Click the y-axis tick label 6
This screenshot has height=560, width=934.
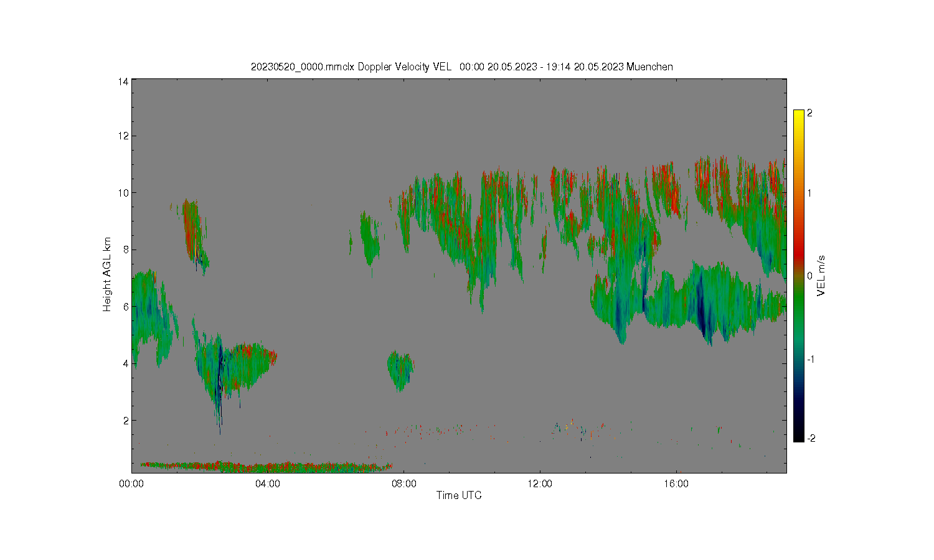[x=126, y=306]
